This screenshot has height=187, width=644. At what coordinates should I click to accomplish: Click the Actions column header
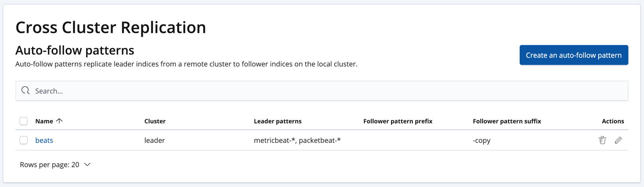click(613, 121)
